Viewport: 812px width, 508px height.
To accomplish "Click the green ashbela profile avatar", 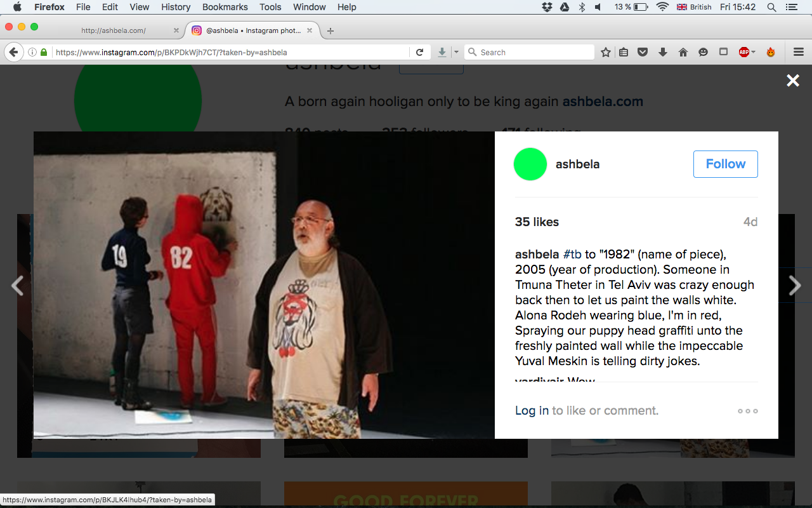I will click(530, 164).
